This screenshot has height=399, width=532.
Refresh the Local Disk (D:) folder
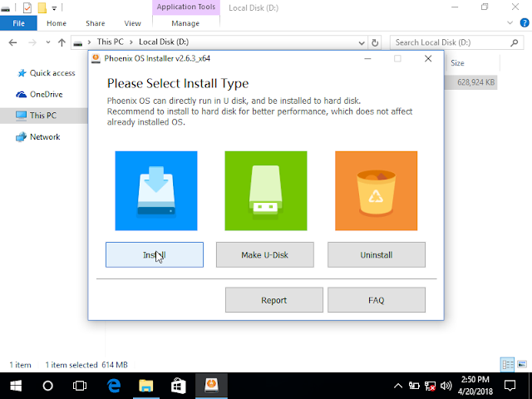click(x=375, y=42)
